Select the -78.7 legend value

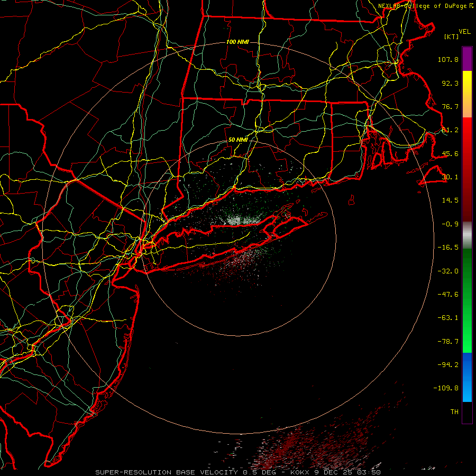(448, 342)
